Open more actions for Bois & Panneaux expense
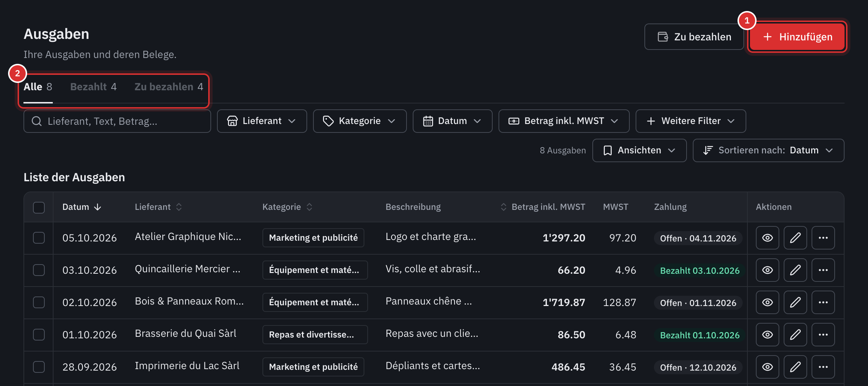This screenshot has width=868, height=386. click(x=823, y=302)
